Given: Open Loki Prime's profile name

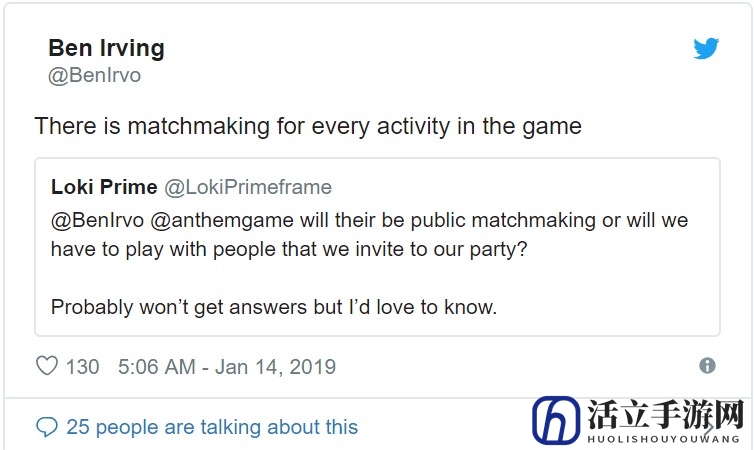Looking at the screenshot, I should click(x=104, y=187).
